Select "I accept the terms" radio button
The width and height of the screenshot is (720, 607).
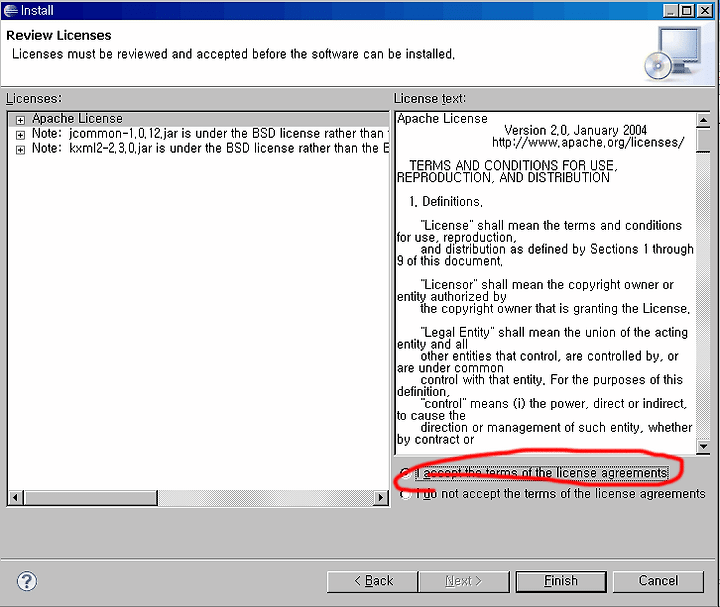coord(405,473)
